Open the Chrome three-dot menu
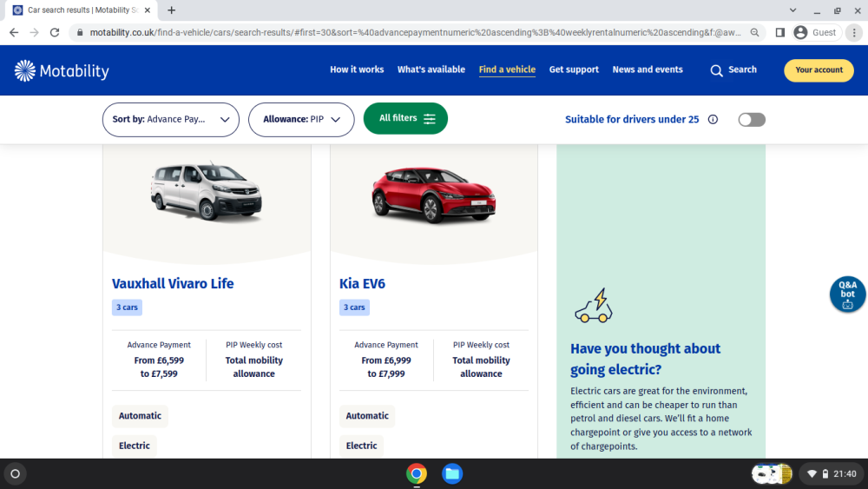The image size is (868, 489). tap(854, 33)
